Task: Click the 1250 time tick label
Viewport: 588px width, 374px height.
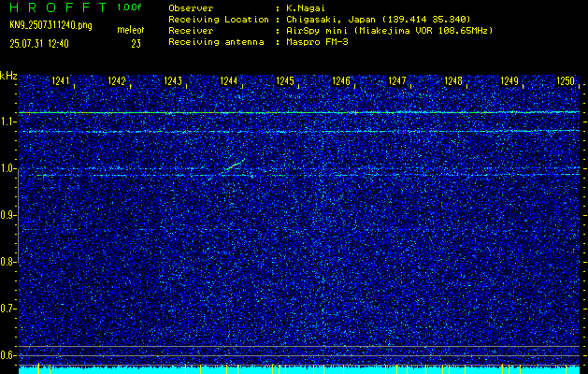Action: (566, 81)
